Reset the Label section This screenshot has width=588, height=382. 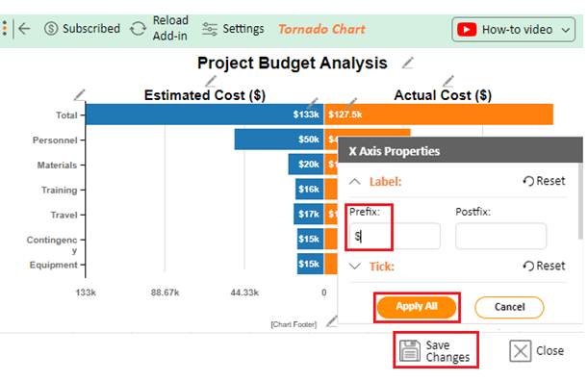coord(544,181)
